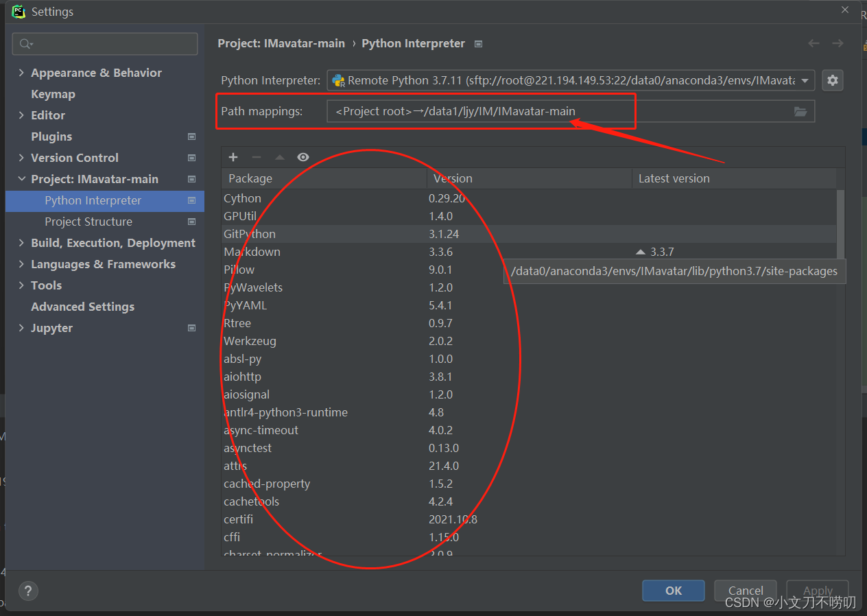Viewport: 867px width, 616px height.
Task: Open the Python Interpreter dropdown
Action: point(805,80)
